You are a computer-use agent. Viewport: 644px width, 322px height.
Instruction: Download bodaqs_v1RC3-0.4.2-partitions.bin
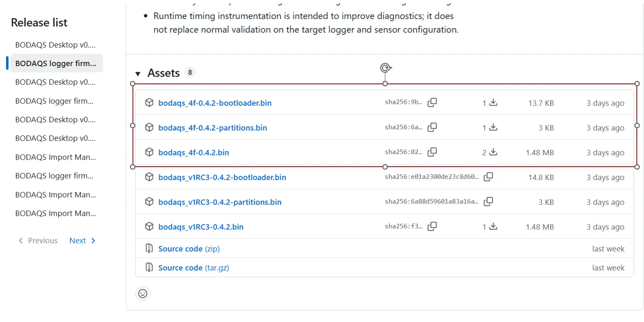(220, 202)
